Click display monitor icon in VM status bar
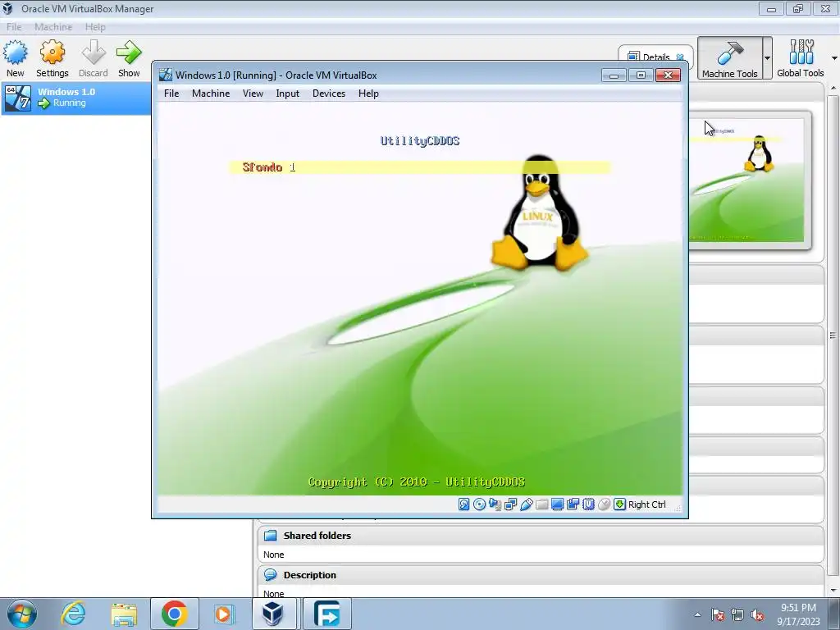This screenshot has height=630, width=840. (x=557, y=504)
